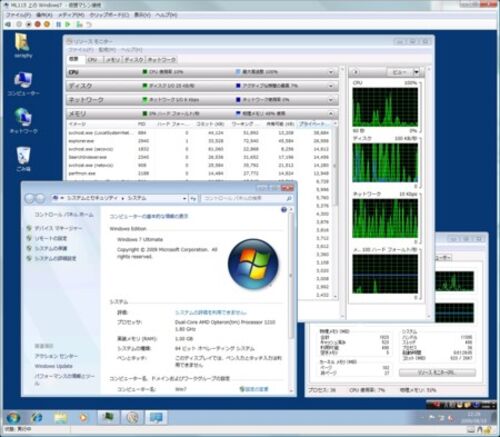The image size is (500, 437).
Task: Click refresh button beside System address bar
Action: 193,198
